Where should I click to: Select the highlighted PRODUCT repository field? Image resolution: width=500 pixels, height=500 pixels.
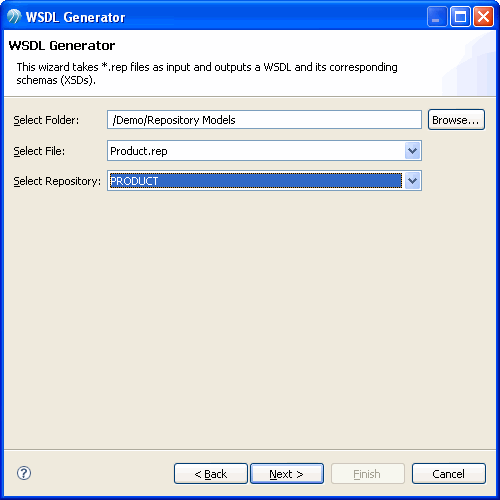256,181
